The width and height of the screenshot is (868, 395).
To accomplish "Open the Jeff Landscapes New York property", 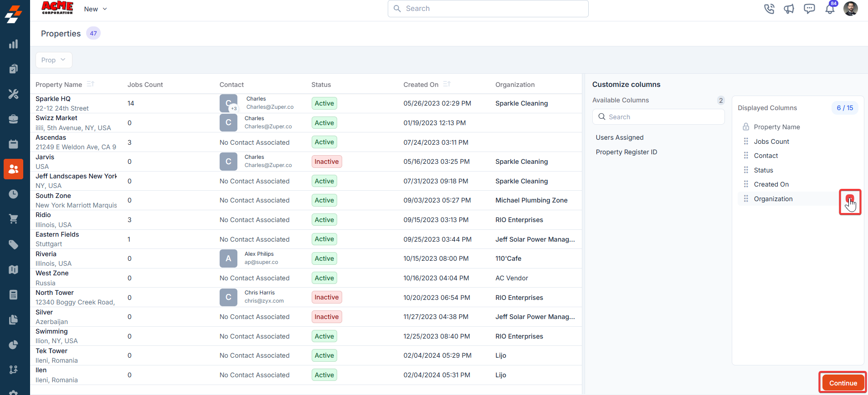I will tap(76, 176).
